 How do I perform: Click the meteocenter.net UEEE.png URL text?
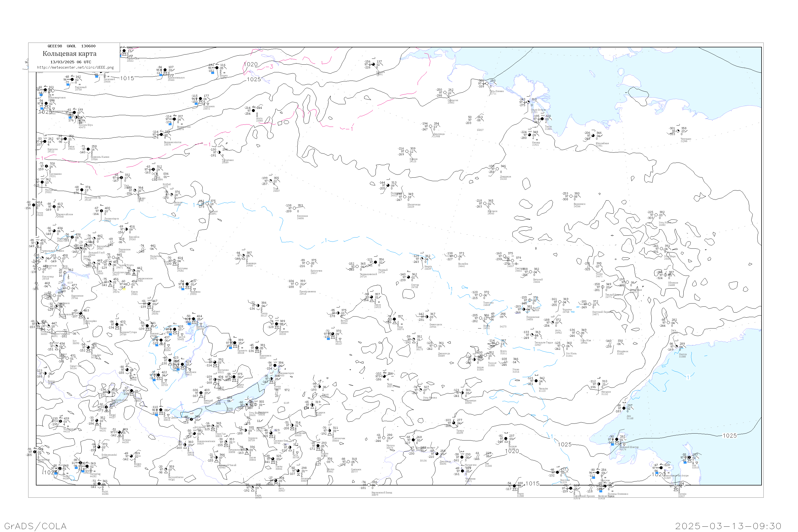pyautogui.click(x=75, y=67)
